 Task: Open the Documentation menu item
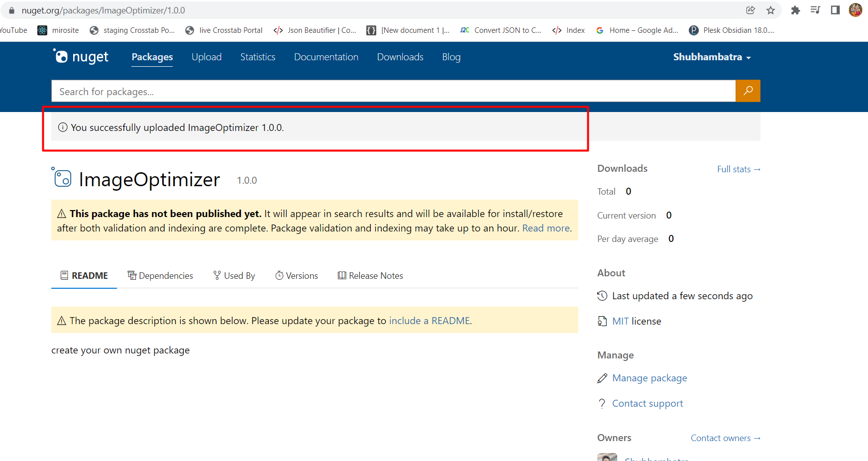[326, 57]
